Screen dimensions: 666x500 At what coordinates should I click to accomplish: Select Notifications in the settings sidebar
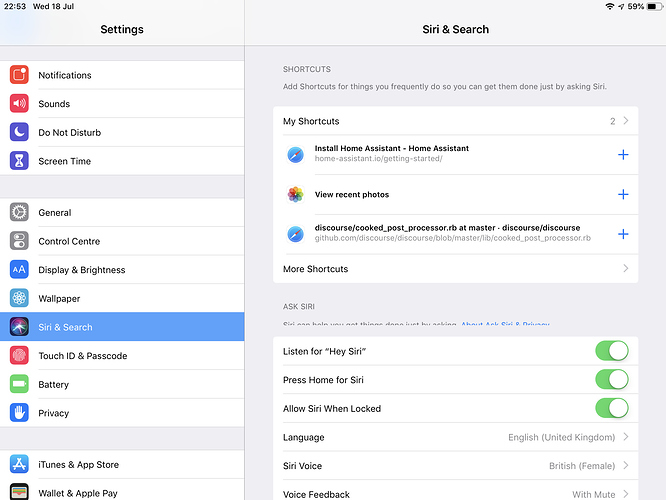coord(122,75)
